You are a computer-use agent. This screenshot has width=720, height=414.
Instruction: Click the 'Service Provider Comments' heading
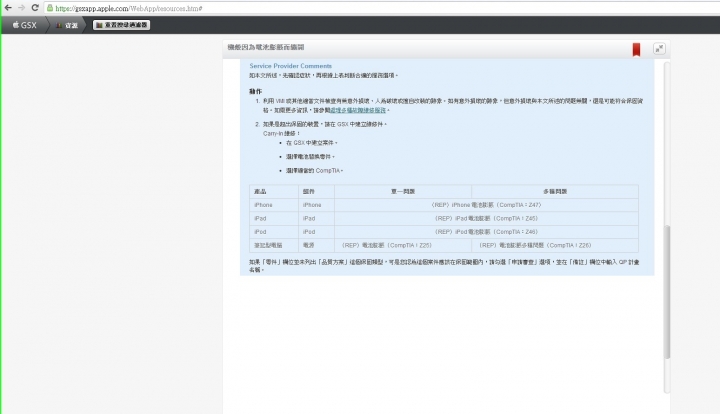click(290, 66)
